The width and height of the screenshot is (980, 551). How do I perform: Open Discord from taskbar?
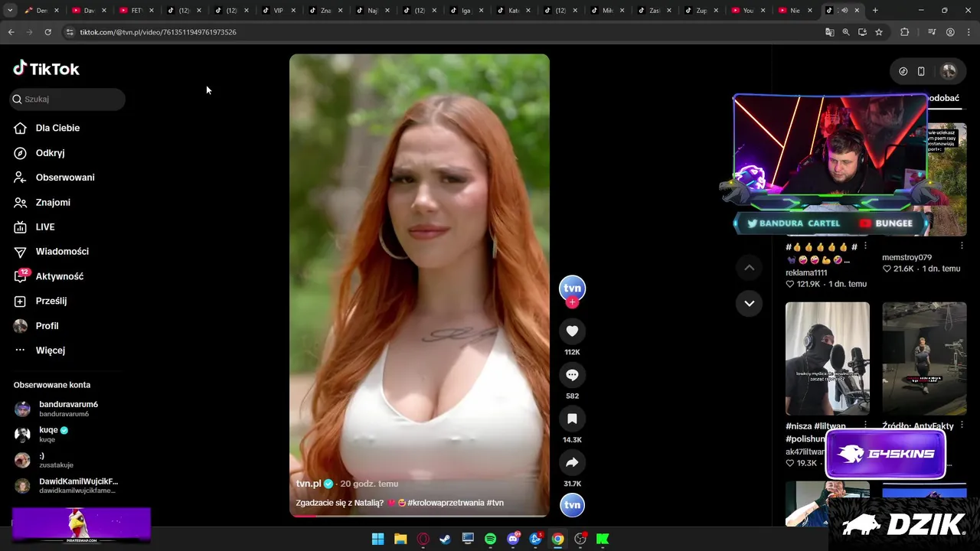point(513,539)
